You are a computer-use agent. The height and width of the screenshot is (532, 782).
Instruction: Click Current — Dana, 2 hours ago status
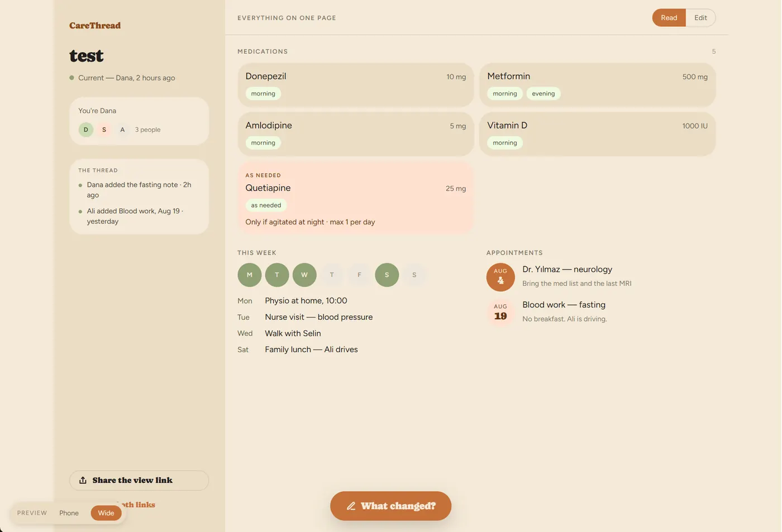click(122, 78)
